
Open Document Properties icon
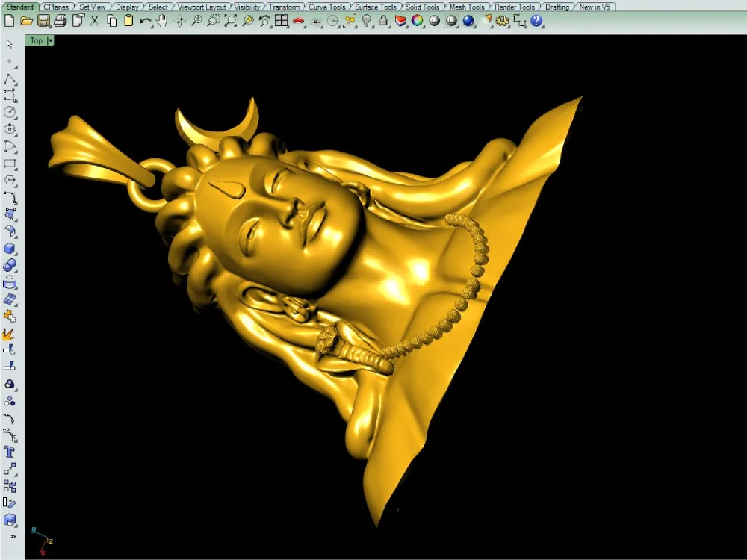[x=78, y=21]
